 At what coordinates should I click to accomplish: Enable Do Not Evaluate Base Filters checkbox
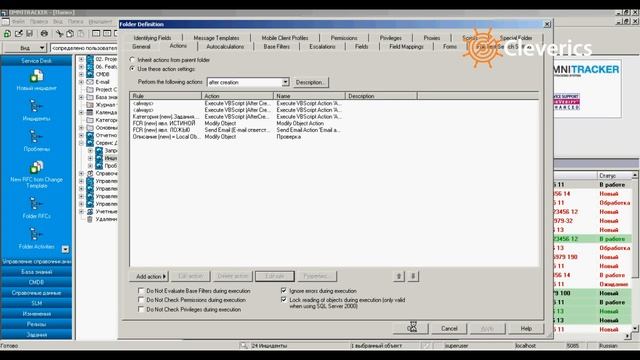pos(141,291)
